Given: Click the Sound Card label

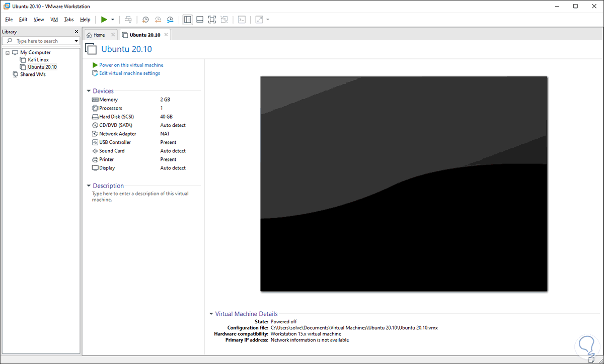Looking at the screenshot, I should click(112, 151).
